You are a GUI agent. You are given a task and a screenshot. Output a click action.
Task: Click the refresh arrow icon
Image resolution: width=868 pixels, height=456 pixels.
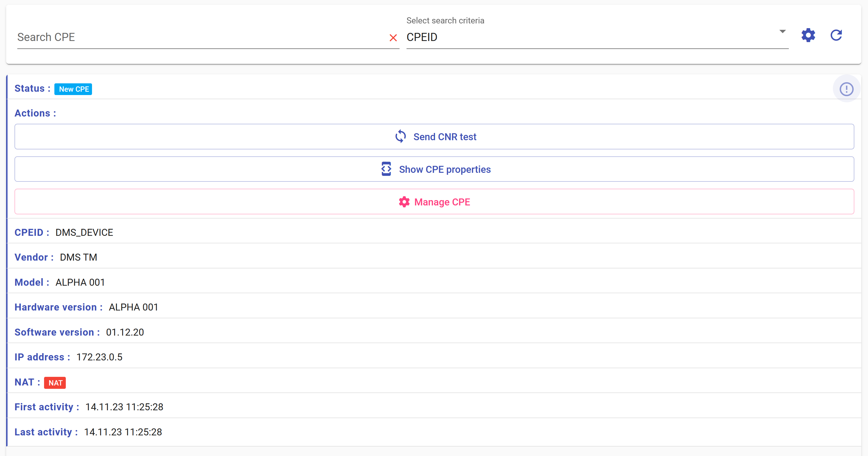point(836,35)
